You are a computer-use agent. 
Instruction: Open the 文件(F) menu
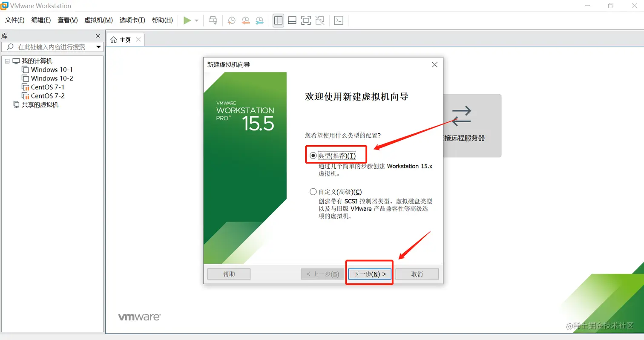(x=15, y=20)
